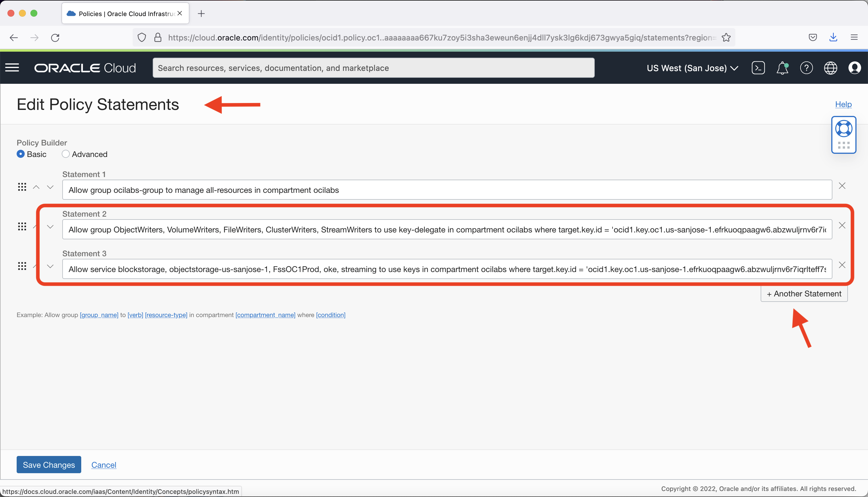Toggle the bookmark star in address bar
The height and width of the screenshot is (497, 868).
point(726,37)
